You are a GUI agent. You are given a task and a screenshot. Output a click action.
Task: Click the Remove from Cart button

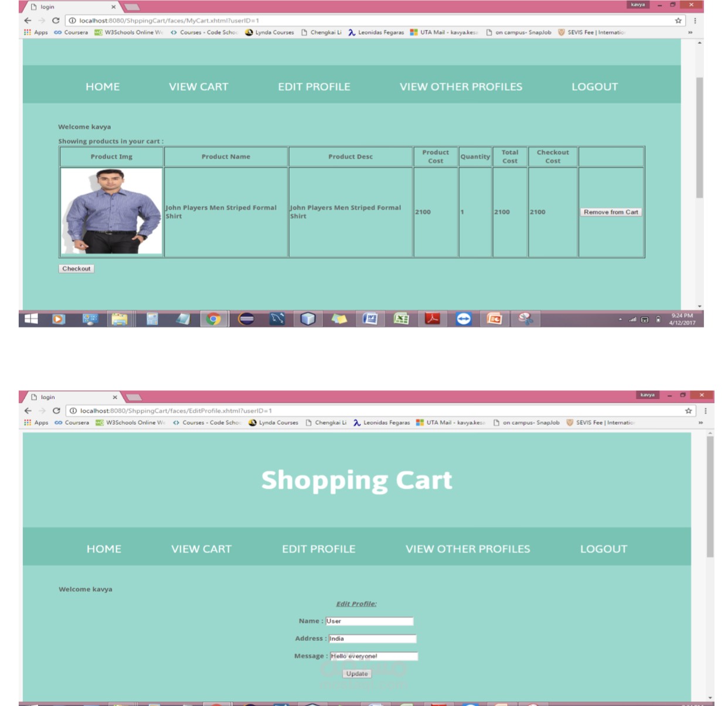click(x=610, y=212)
